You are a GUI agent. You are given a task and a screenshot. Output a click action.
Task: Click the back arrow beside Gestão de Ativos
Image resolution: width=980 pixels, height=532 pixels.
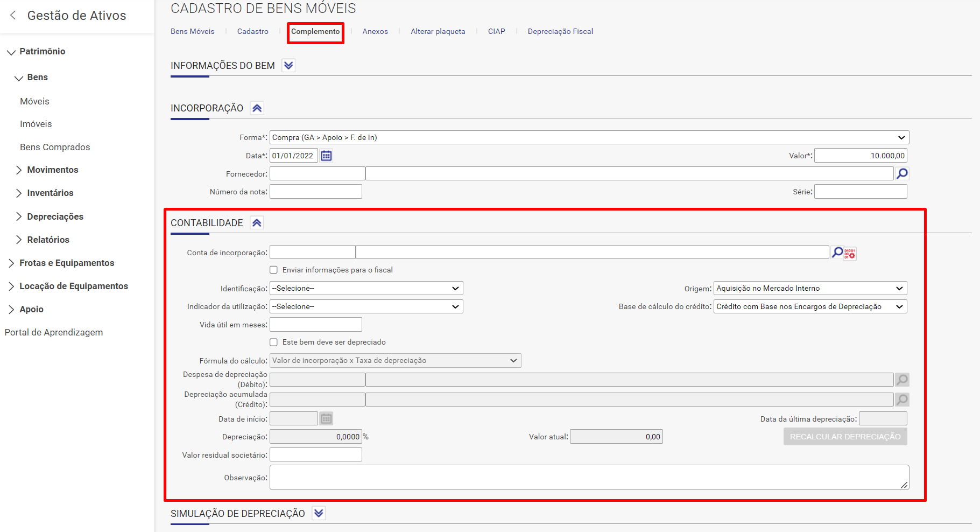13,15
